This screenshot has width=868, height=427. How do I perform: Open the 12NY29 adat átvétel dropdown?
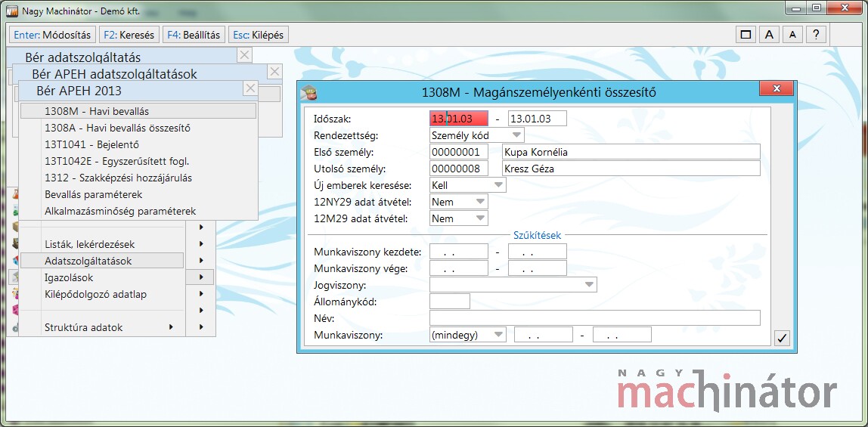[x=481, y=201]
